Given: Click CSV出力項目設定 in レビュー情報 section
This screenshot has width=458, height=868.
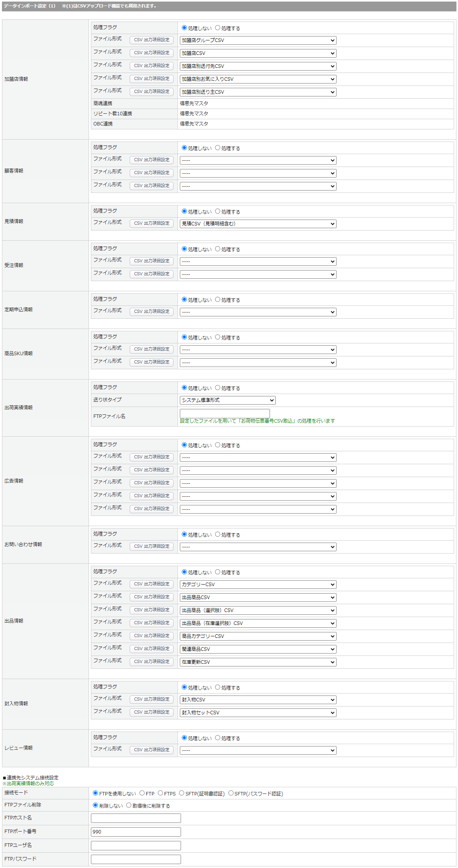Looking at the screenshot, I should [x=152, y=750].
